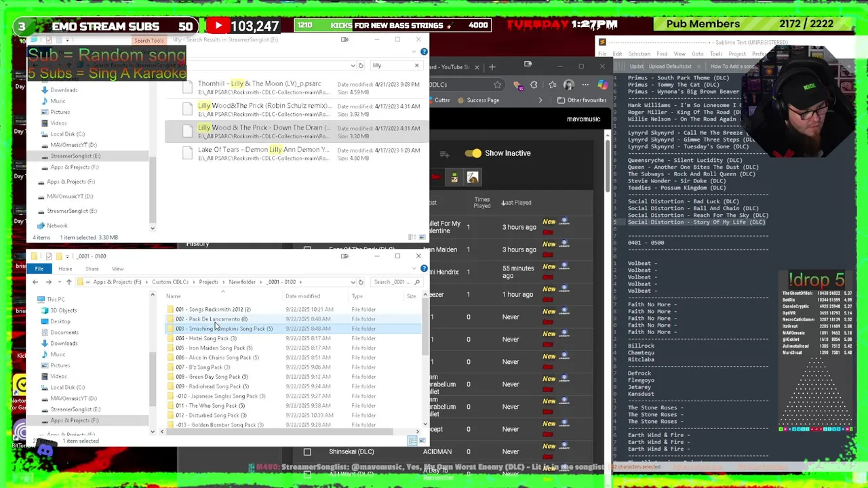Open the Other favourites folder

point(582,100)
